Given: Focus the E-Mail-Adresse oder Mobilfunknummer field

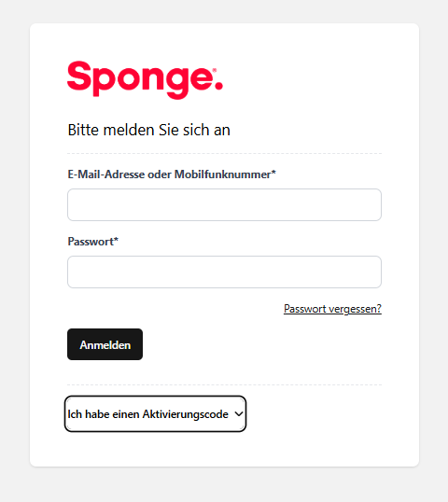Looking at the screenshot, I should tap(224, 204).
